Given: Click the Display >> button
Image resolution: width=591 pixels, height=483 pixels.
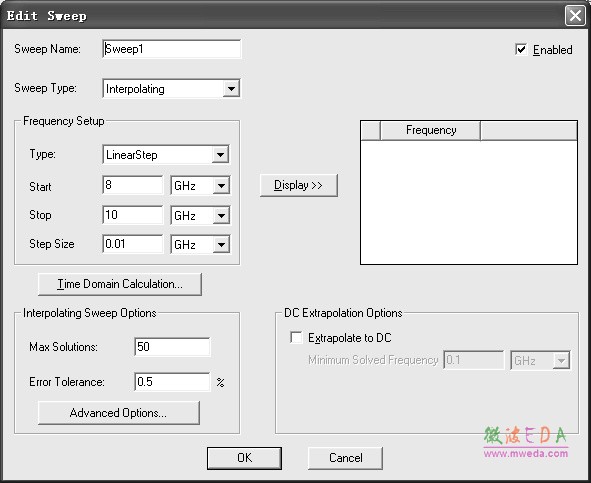Looking at the screenshot, I should coord(299,185).
